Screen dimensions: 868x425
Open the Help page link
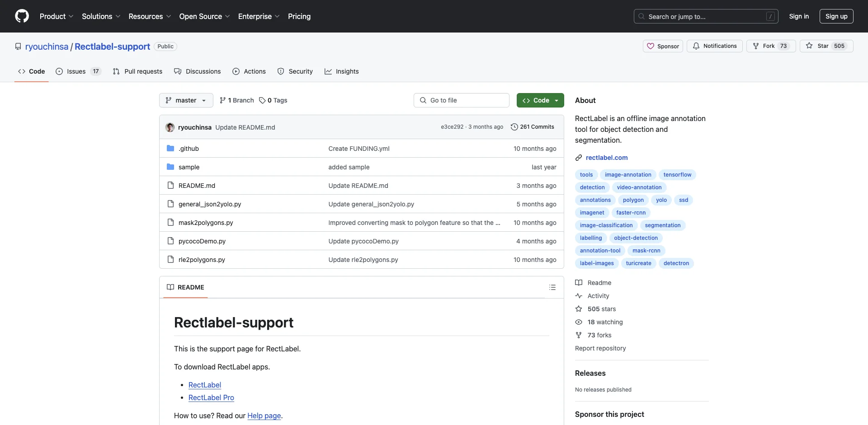coord(264,416)
